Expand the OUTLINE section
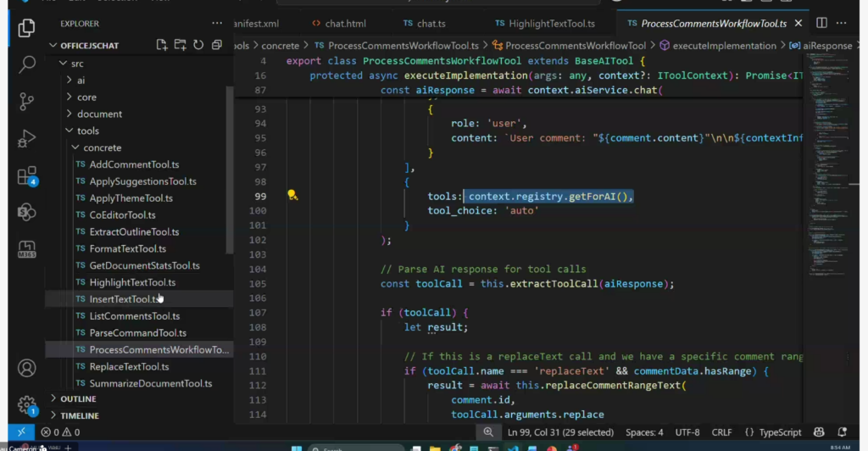Screen dimensions: 868x451 pyautogui.click(x=78, y=399)
